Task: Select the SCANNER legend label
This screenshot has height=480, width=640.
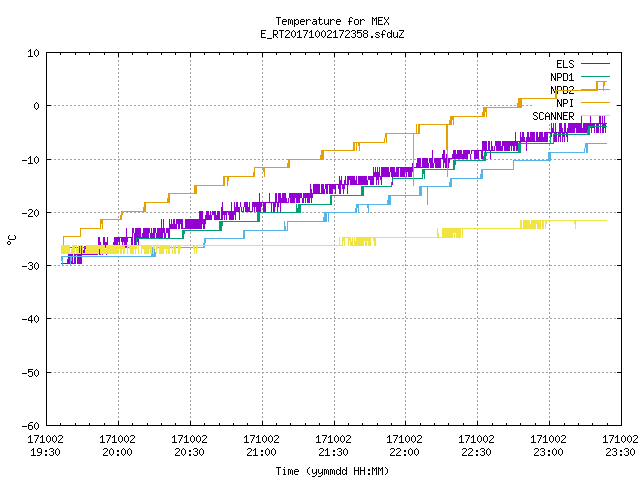Action: tap(553, 116)
